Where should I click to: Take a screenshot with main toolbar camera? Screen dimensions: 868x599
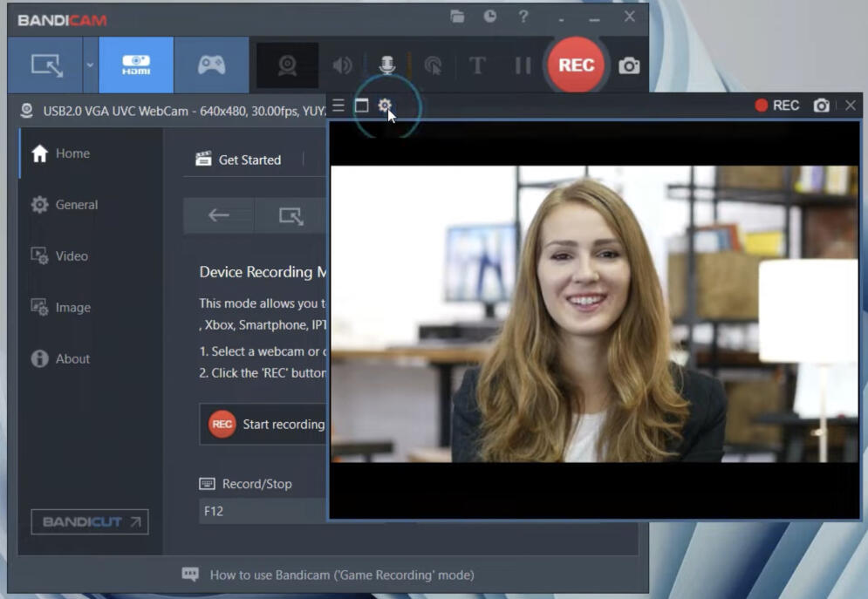629,66
